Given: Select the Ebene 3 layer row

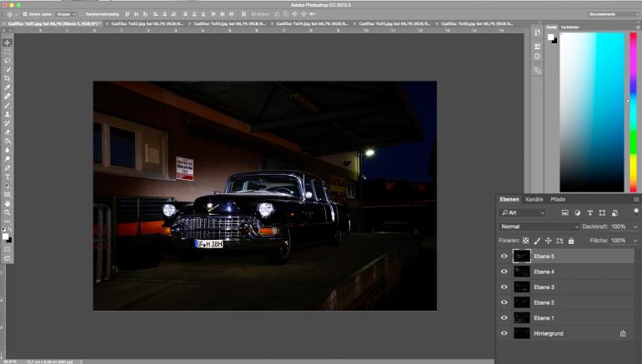Looking at the screenshot, I should point(565,287).
